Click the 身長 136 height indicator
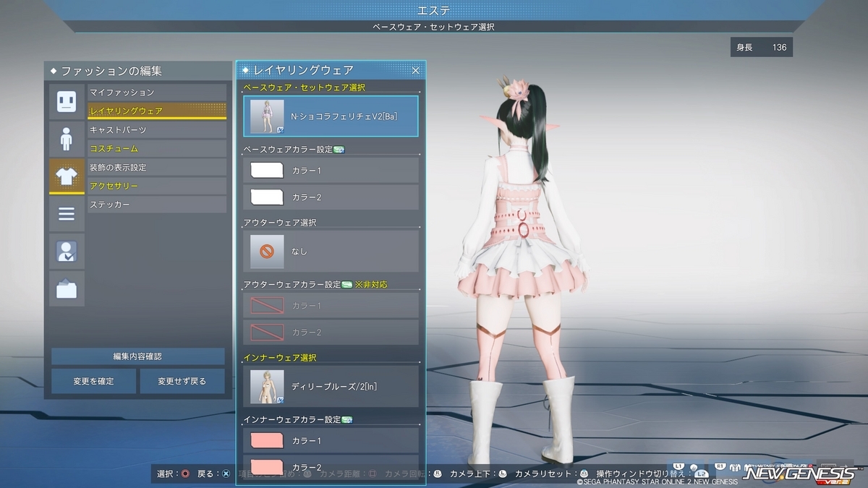This screenshot has height=488, width=868. [x=762, y=47]
